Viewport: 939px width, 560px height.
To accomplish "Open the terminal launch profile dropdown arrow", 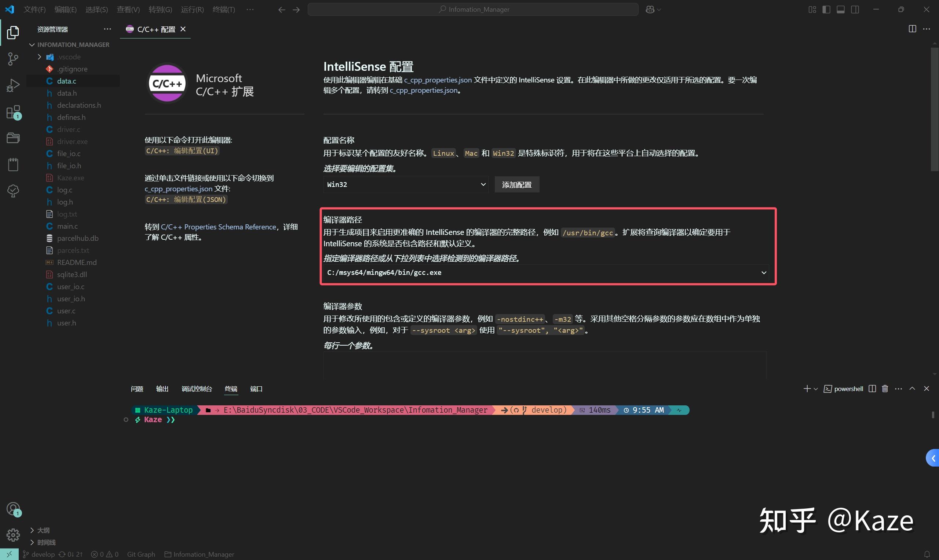I will (815, 389).
